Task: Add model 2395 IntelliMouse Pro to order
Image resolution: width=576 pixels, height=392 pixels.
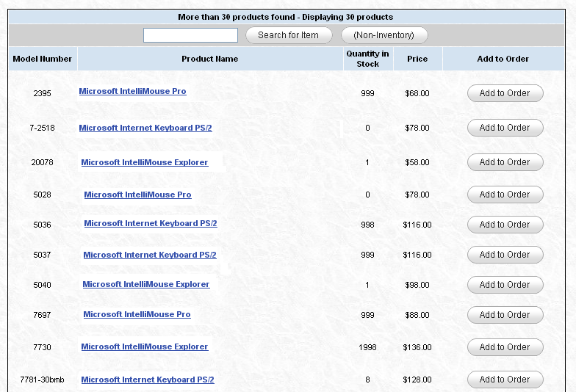Action: pyautogui.click(x=505, y=93)
